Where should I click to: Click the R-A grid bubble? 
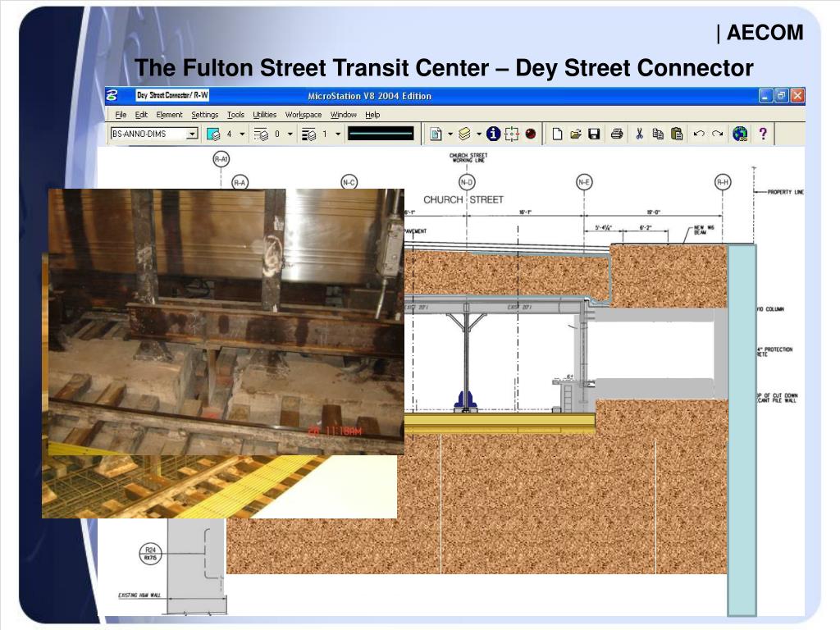coord(240,183)
